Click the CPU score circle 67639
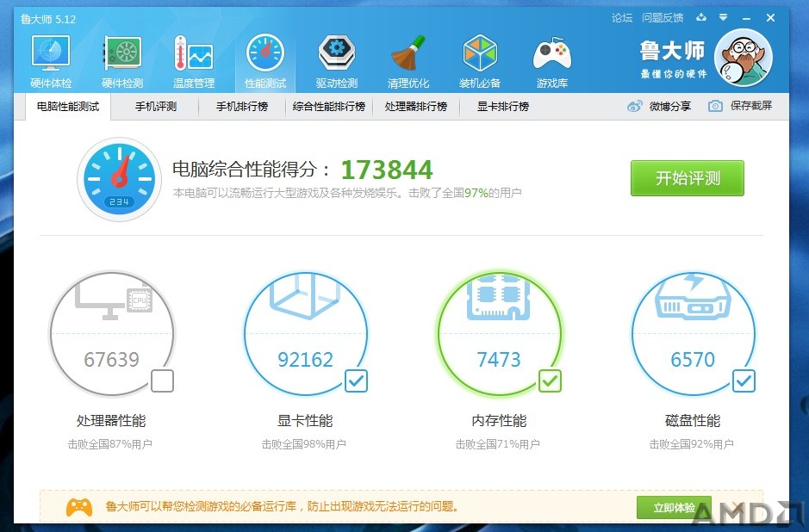Viewport: 809px width, 532px height. click(112, 333)
